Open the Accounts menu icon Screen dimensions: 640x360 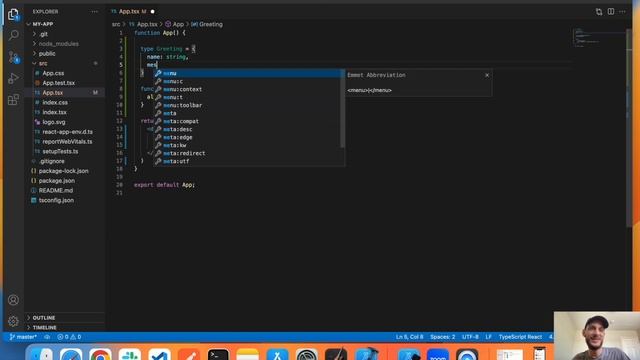tap(13, 300)
